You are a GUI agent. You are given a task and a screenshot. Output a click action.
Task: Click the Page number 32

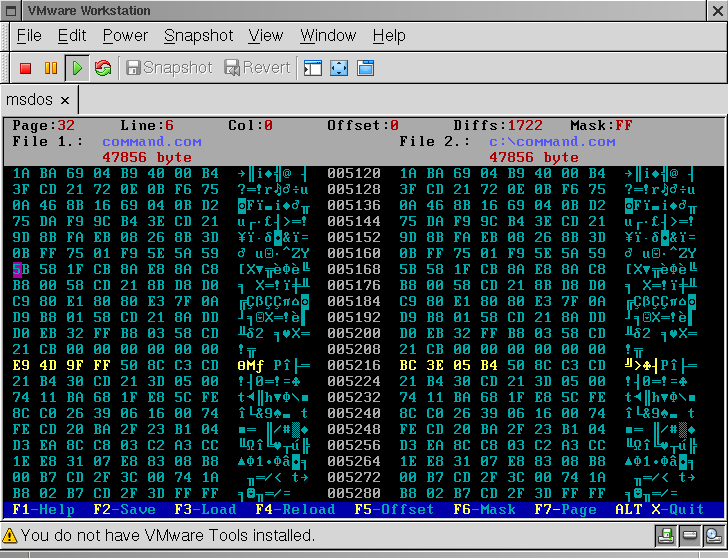pyautogui.click(x=66, y=125)
